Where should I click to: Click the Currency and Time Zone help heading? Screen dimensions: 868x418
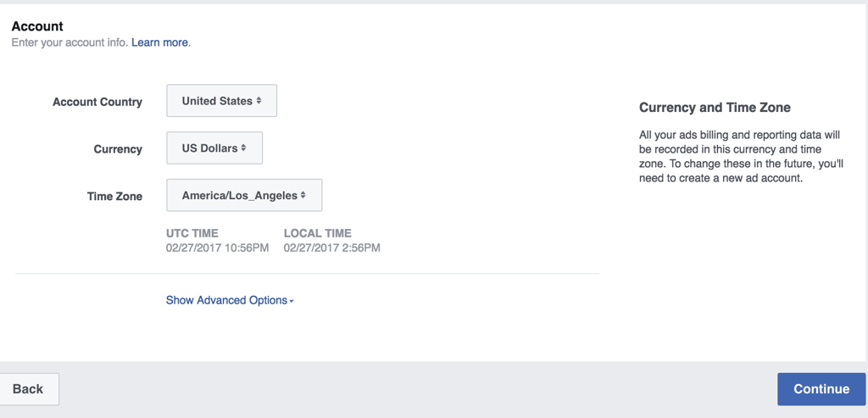715,108
